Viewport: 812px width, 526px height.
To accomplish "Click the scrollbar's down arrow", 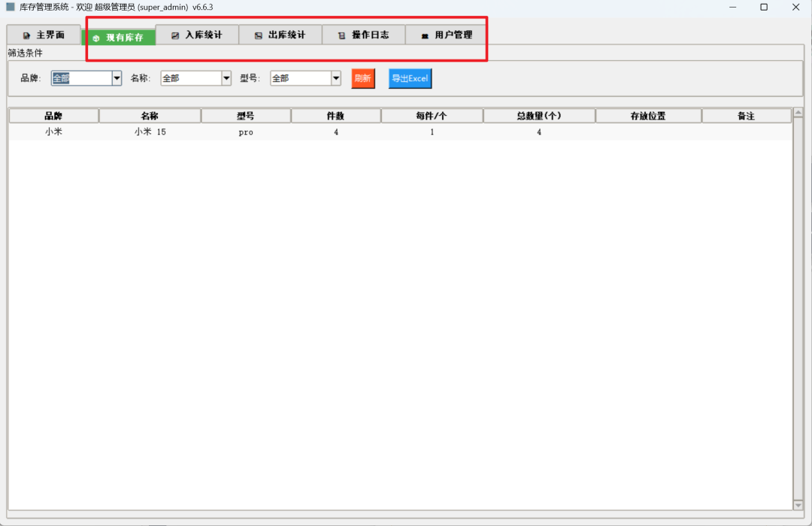I will tap(799, 505).
